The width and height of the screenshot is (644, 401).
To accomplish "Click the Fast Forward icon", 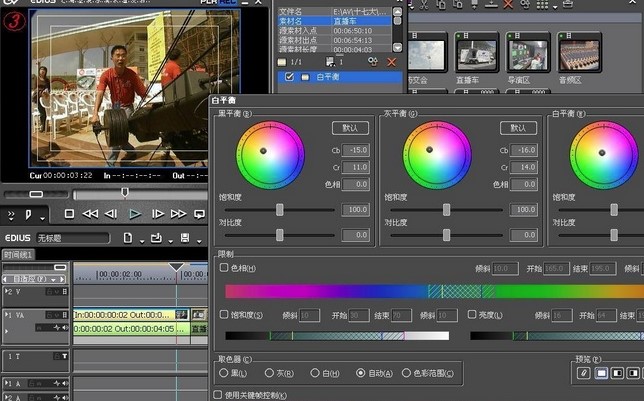I will coord(179,214).
